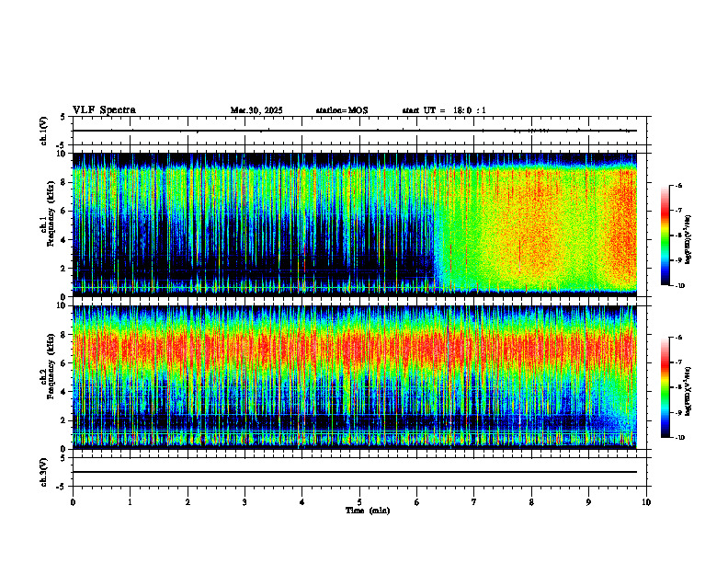Click time axis tick label '7'
Image resolution: width=728 pixels, height=563 pixels.
pyautogui.click(x=474, y=502)
